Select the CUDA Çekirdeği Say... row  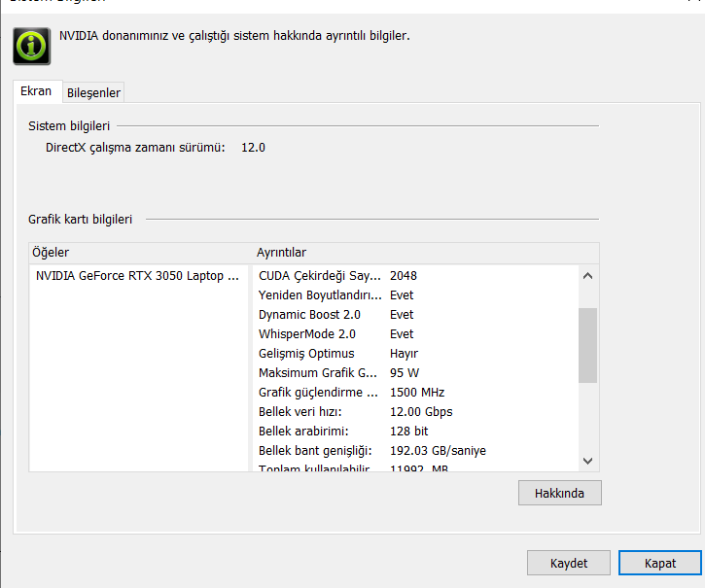pyautogui.click(x=415, y=276)
